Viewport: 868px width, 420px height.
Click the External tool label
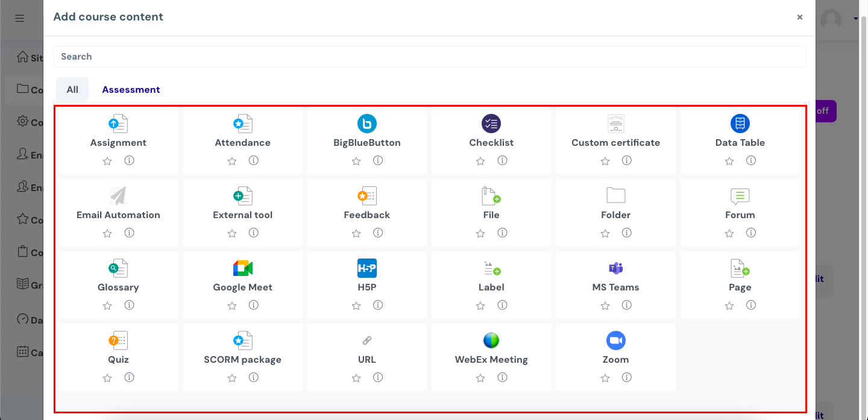click(243, 215)
